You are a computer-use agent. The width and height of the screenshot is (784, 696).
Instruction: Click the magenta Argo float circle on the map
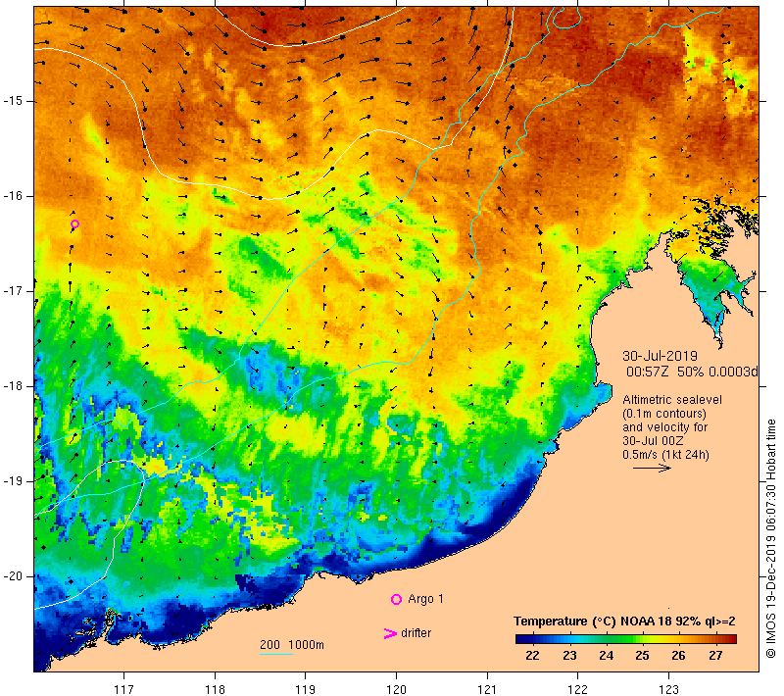pos(74,224)
